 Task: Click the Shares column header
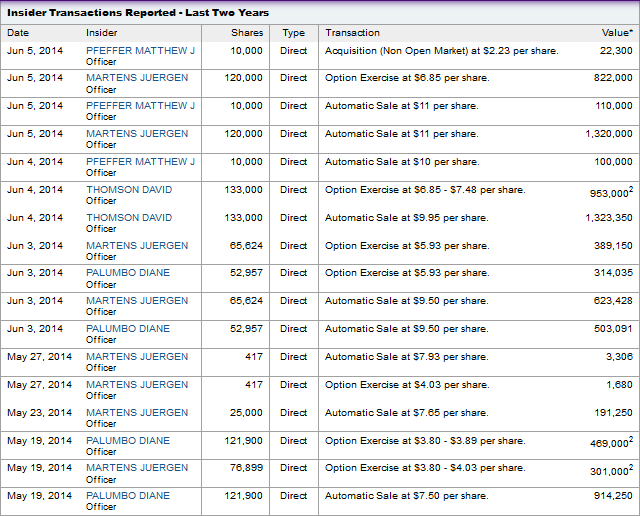coord(247,33)
